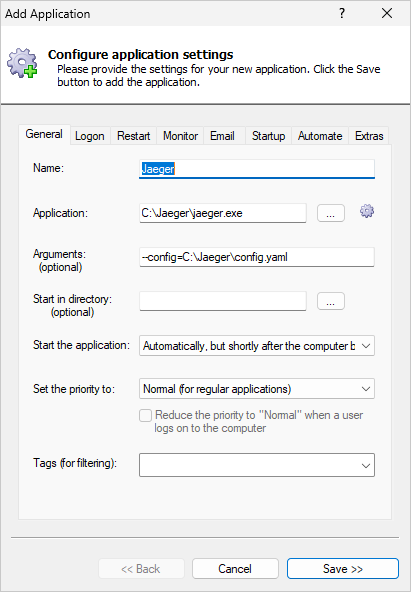The image size is (411, 592).
Task: Select the Monitor tab
Action: click(x=180, y=136)
